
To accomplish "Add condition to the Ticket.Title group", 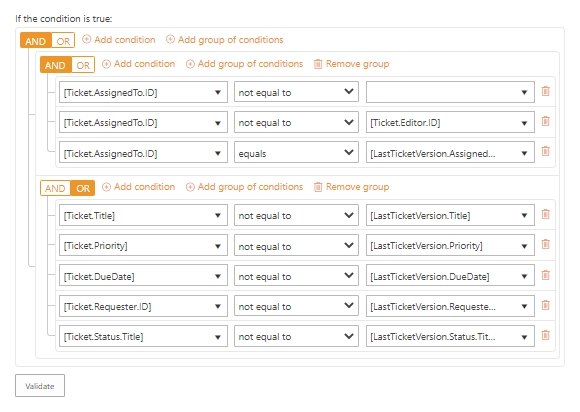I will tap(138, 187).
